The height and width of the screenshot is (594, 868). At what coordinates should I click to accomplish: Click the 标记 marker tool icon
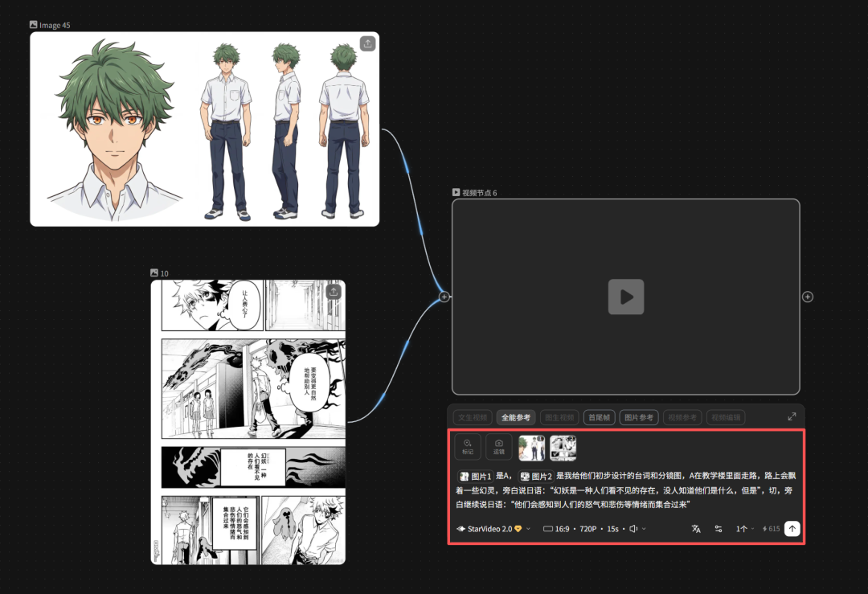coord(467,447)
